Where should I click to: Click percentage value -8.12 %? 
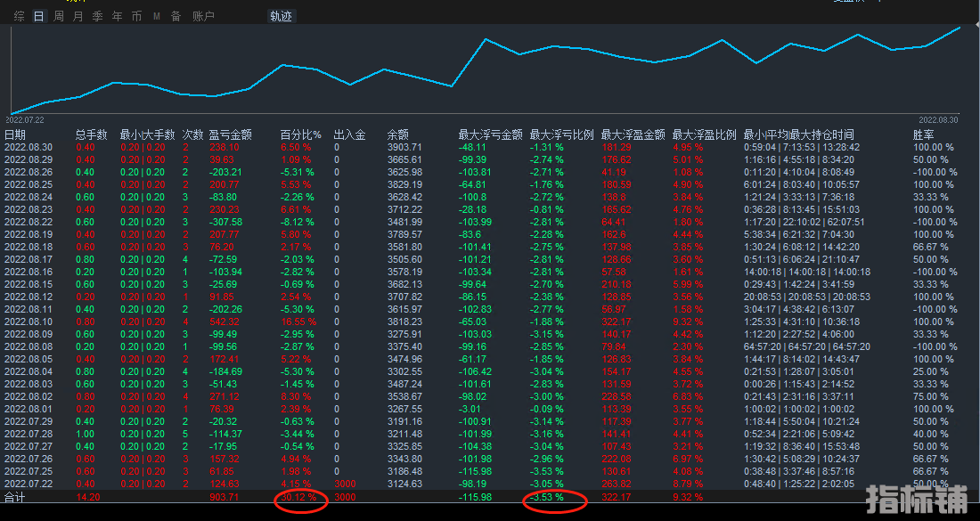pyautogui.click(x=297, y=223)
